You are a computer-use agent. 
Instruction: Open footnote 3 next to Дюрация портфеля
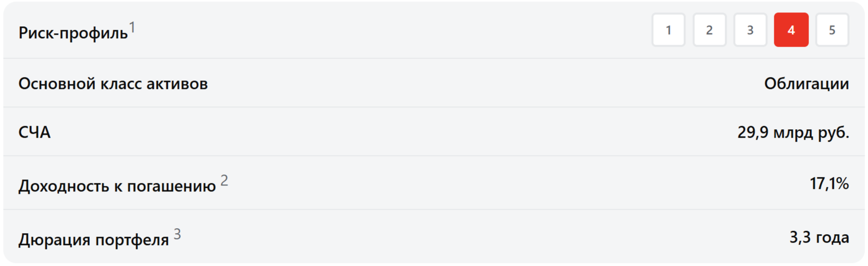coord(177,234)
